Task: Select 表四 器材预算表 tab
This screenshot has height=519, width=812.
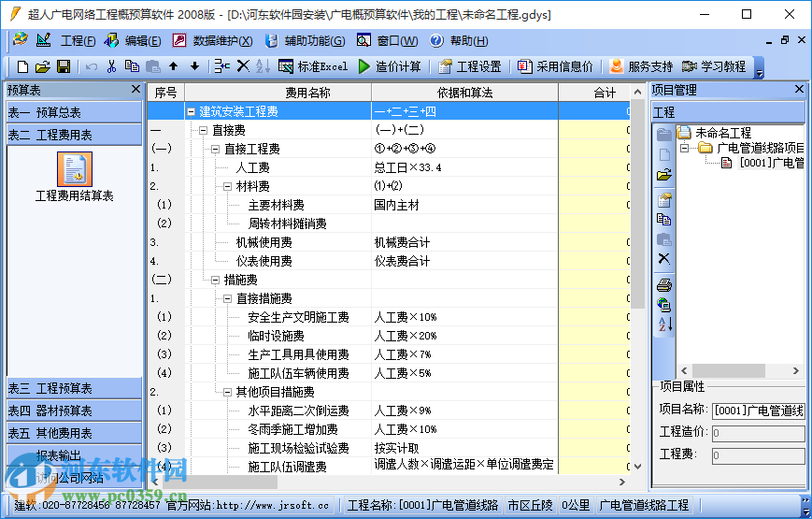Action: (74, 411)
